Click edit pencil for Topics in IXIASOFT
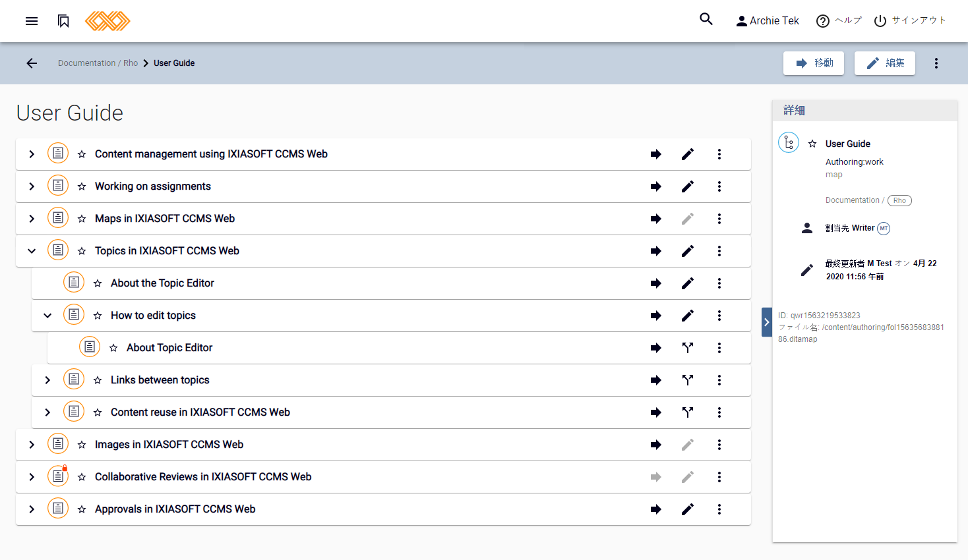This screenshot has width=968, height=560. (688, 251)
